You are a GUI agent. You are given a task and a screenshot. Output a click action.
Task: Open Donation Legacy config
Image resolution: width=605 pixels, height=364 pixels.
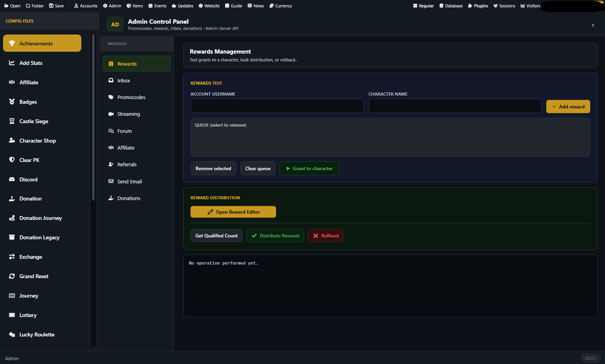click(42, 237)
